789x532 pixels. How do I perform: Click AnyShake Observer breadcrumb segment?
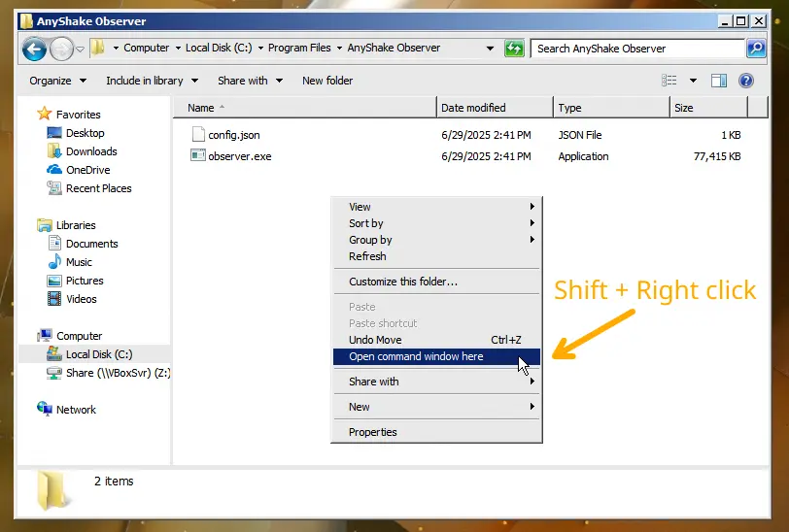click(x=394, y=48)
